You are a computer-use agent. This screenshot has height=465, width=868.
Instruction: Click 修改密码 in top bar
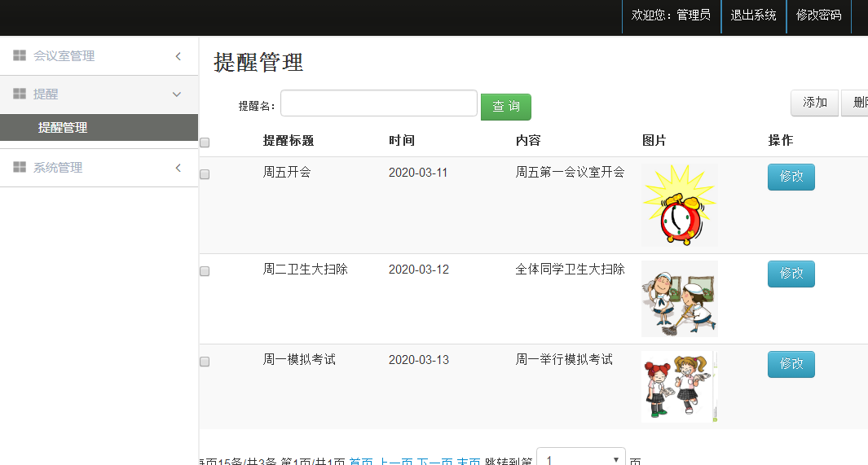coord(819,15)
